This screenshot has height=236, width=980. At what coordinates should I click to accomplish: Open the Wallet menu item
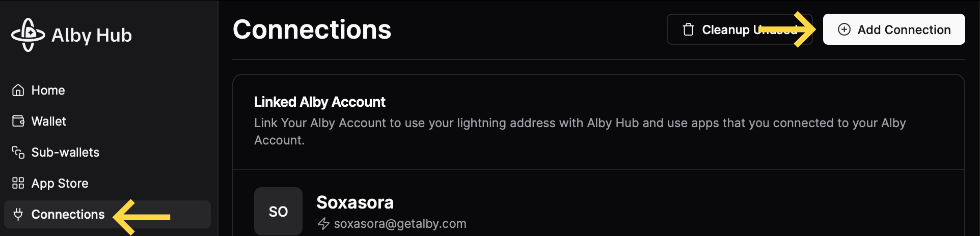point(49,122)
